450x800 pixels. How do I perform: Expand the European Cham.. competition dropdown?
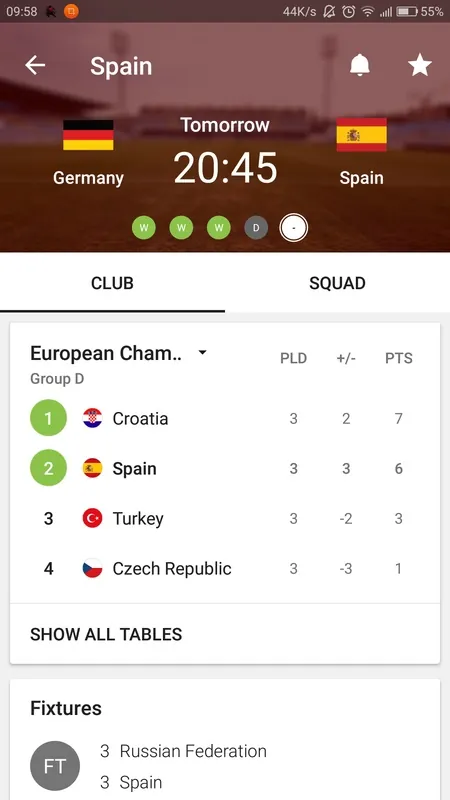(x=203, y=353)
